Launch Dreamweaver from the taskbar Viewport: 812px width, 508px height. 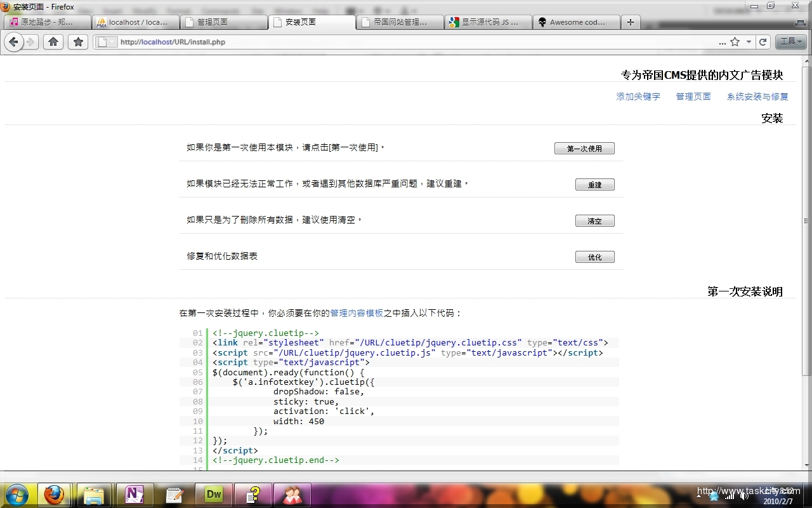point(214,495)
